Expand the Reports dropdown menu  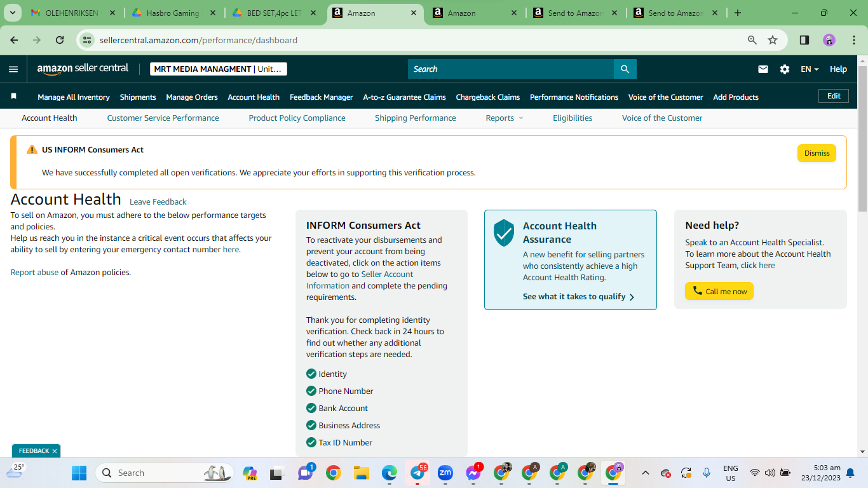coord(505,118)
